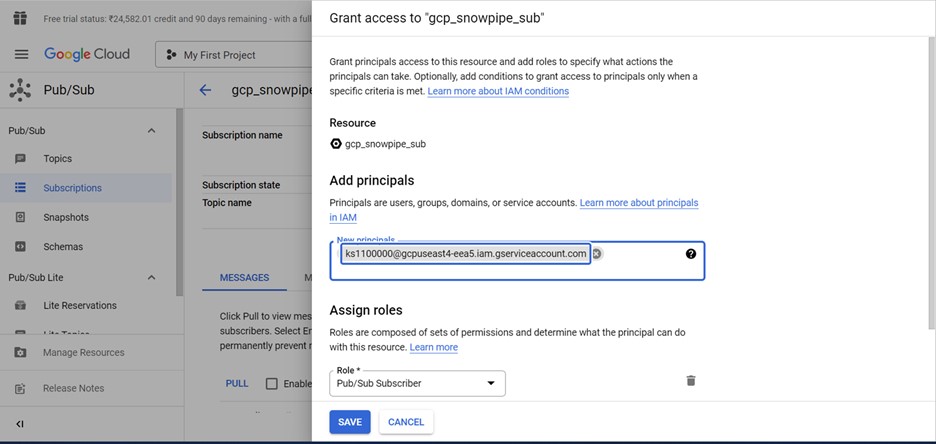The width and height of the screenshot is (936, 444).
Task: Open Learn more about IAM conditions link
Action: coord(498,91)
